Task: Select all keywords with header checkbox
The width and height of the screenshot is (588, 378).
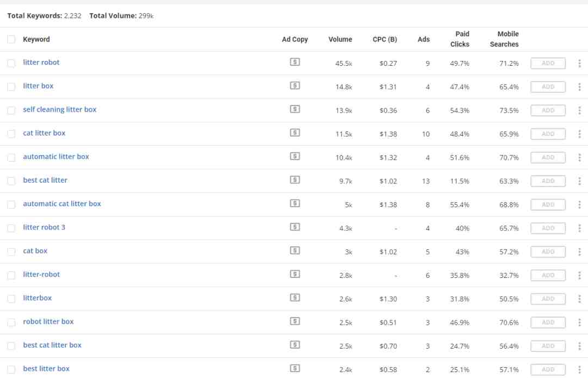Action: coord(11,39)
